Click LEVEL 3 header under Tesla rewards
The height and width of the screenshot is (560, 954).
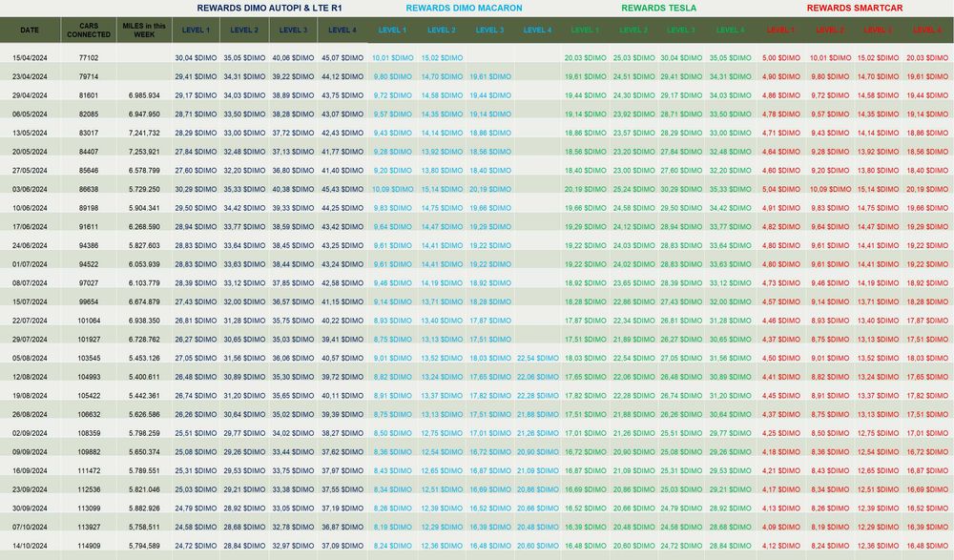pos(681,30)
